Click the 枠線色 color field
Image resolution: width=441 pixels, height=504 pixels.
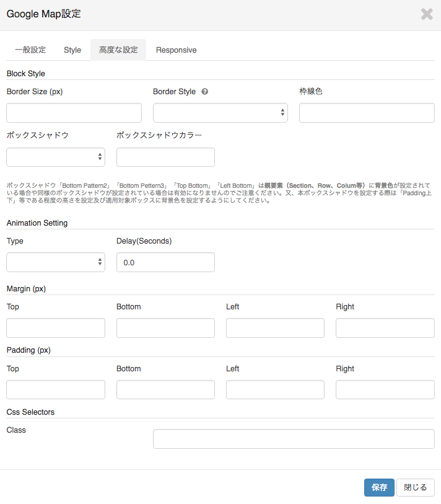pos(367,113)
